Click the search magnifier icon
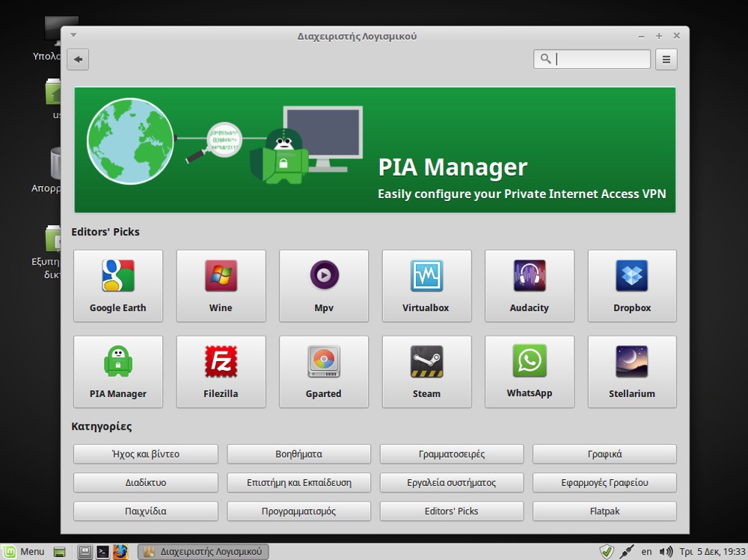The width and height of the screenshot is (748, 560). click(545, 58)
